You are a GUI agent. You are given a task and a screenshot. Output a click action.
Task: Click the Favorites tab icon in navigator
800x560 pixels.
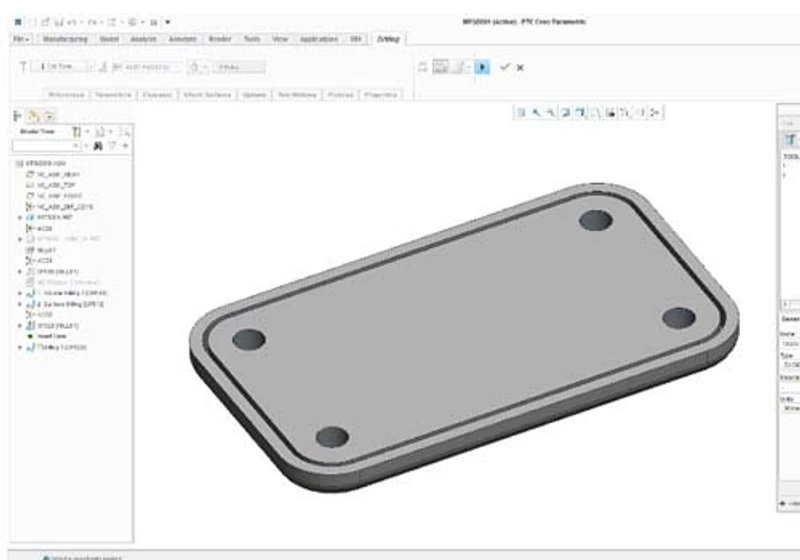(49, 116)
